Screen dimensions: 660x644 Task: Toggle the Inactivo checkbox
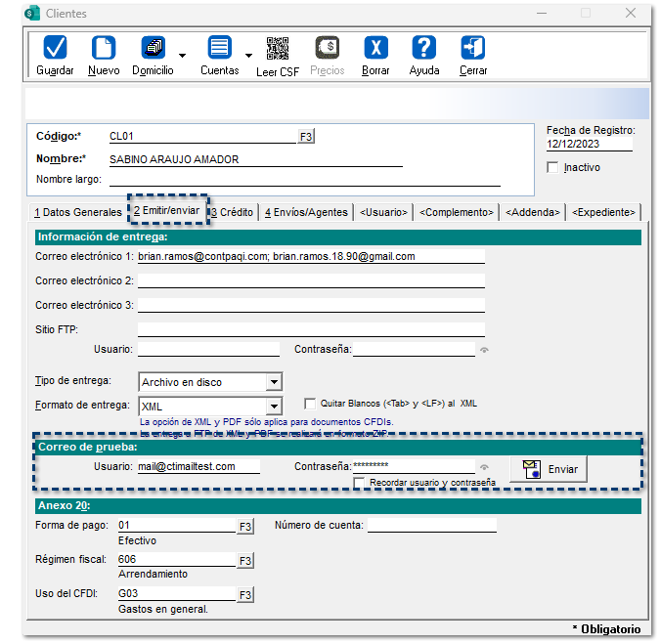coord(553,167)
